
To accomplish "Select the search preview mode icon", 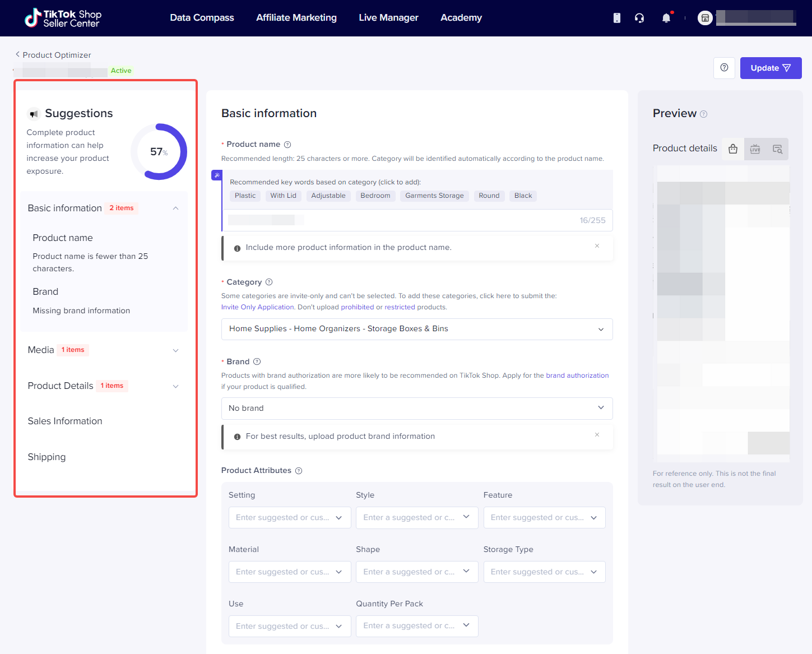I will pos(777,149).
